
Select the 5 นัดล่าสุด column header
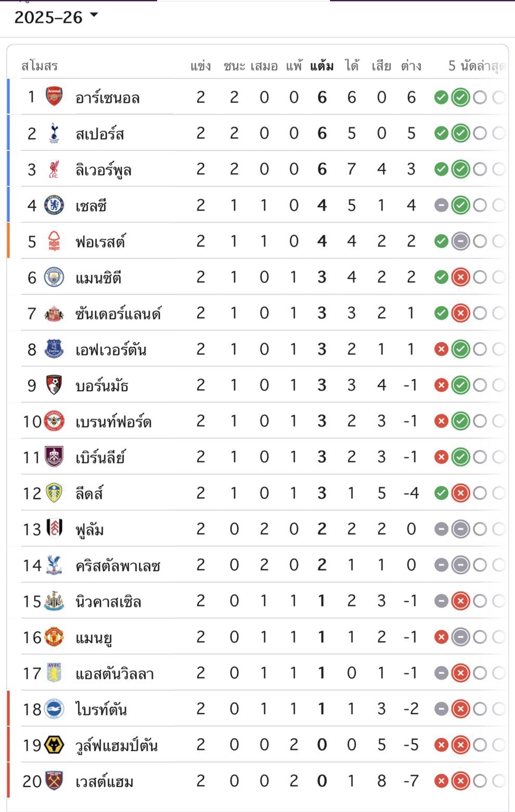tap(477, 66)
